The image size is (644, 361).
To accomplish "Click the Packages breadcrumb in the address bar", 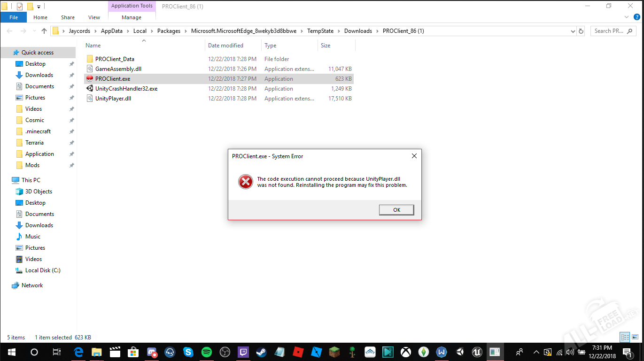I will click(x=169, y=31).
